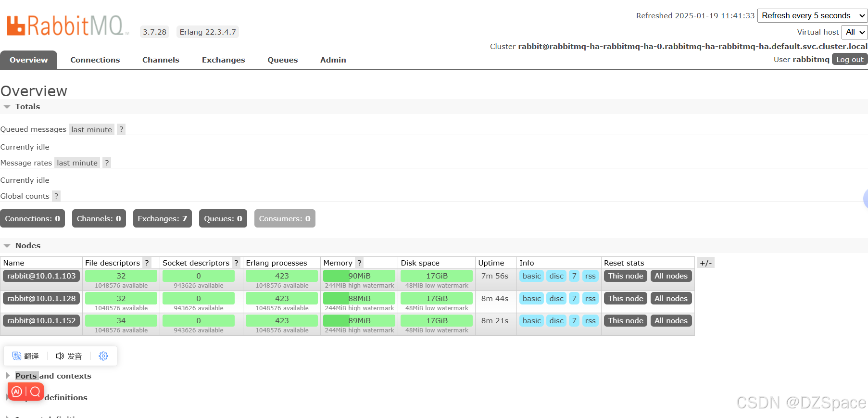Go to the Exchanges tab
This screenshot has height=418, width=868.
tap(223, 60)
